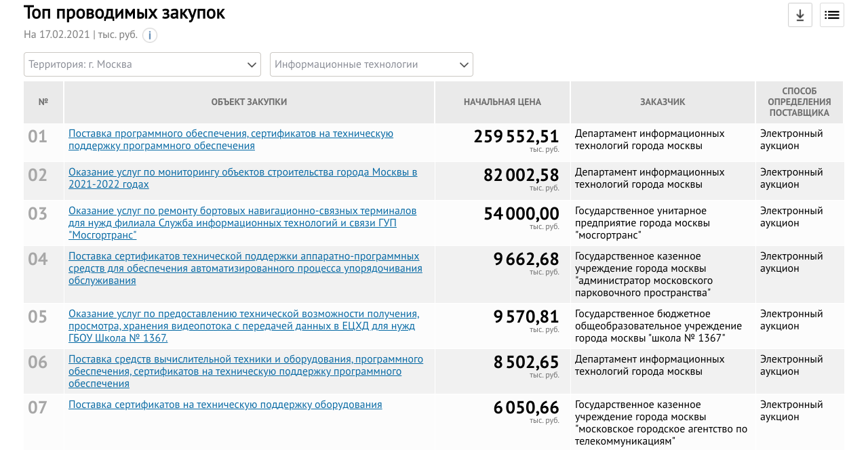This screenshot has width=868, height=450.
Task: Click the Объект закупки column header
Action: 249,102
